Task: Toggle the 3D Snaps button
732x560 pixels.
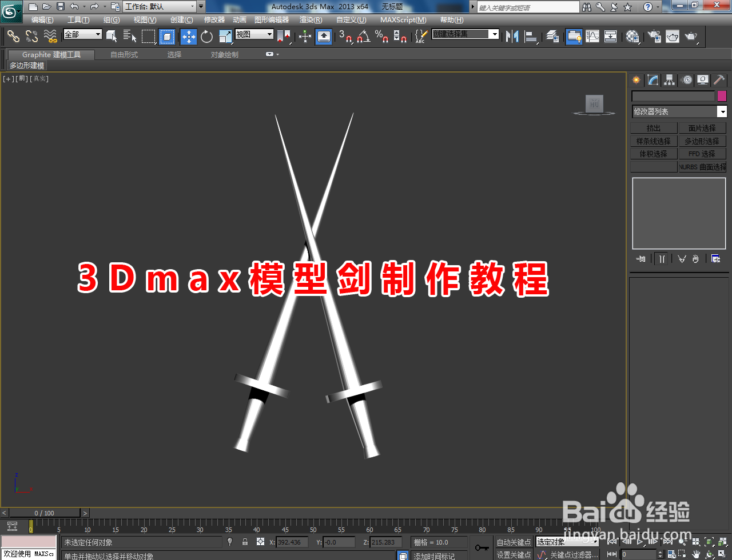Action: 345,37
